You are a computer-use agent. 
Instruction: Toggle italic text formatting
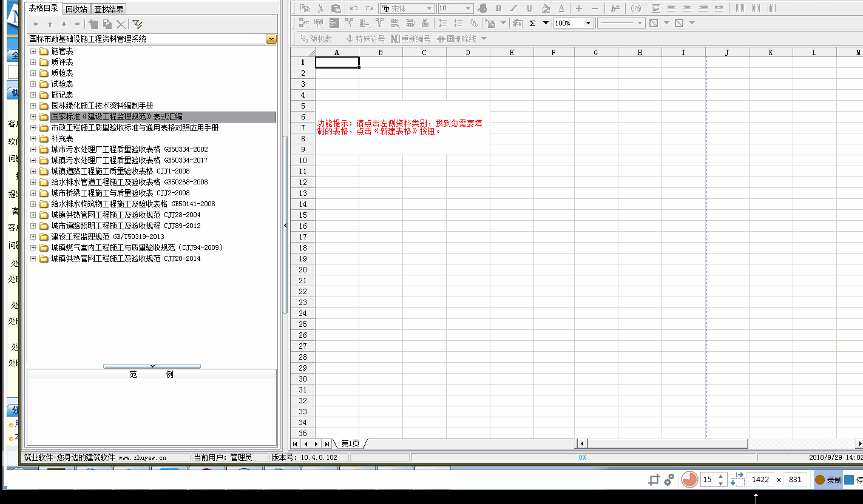(514, 8)
